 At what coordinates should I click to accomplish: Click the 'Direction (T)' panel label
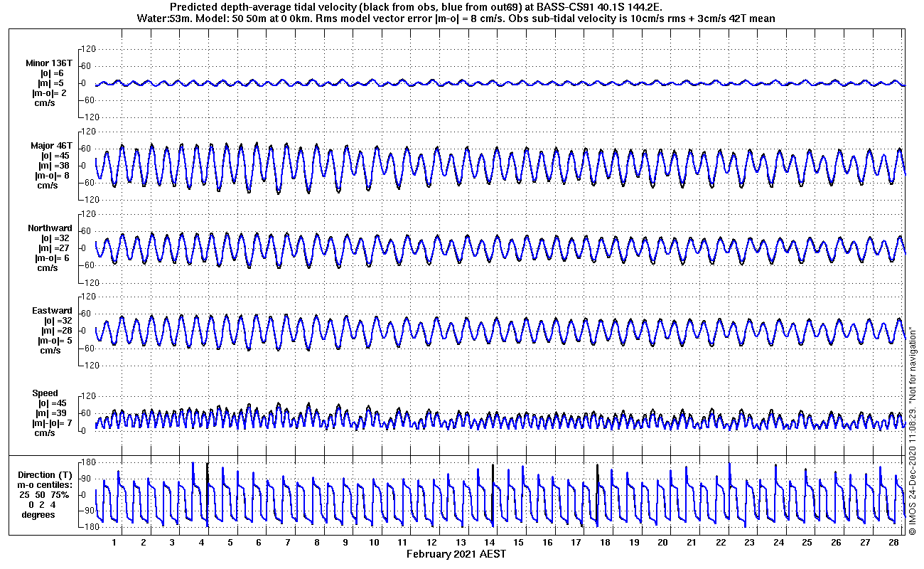[45, 475]
